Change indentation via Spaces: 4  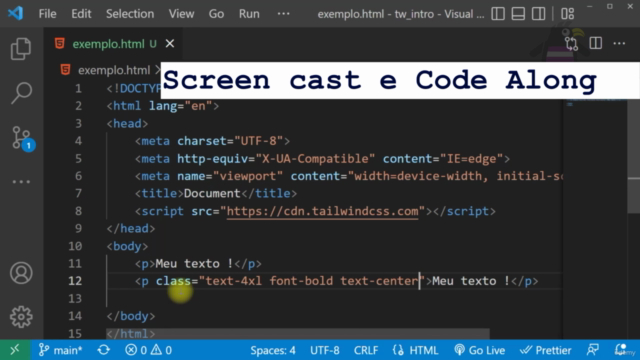point(273,350)
